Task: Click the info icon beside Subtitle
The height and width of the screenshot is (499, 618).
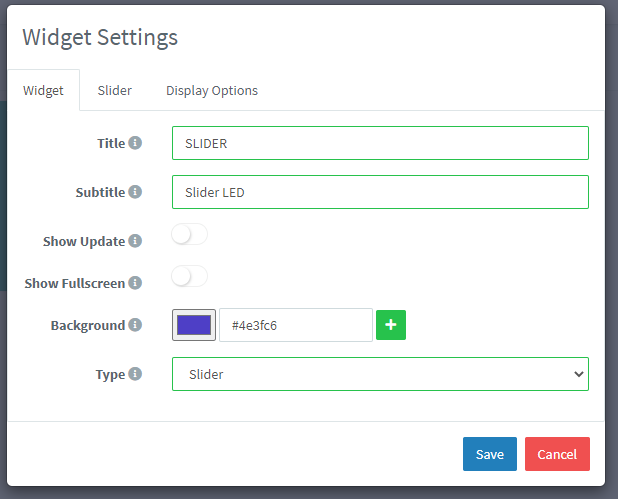Action: pyautogui.click(x=135, y=192)
